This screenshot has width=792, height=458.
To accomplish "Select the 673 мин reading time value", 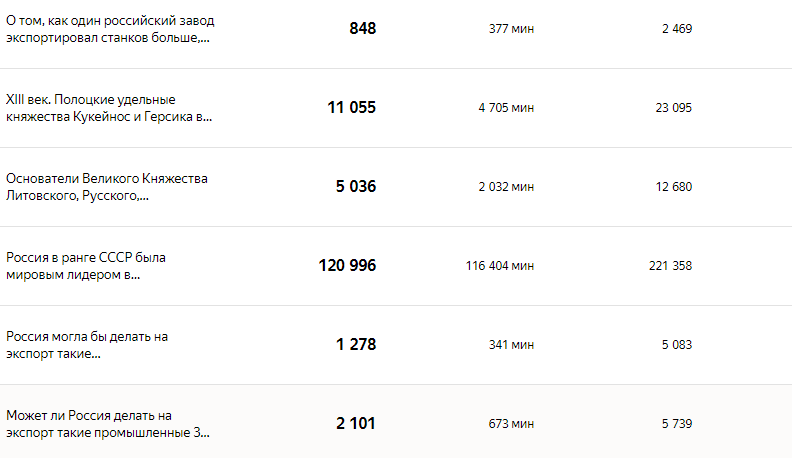I will (511, 424).
